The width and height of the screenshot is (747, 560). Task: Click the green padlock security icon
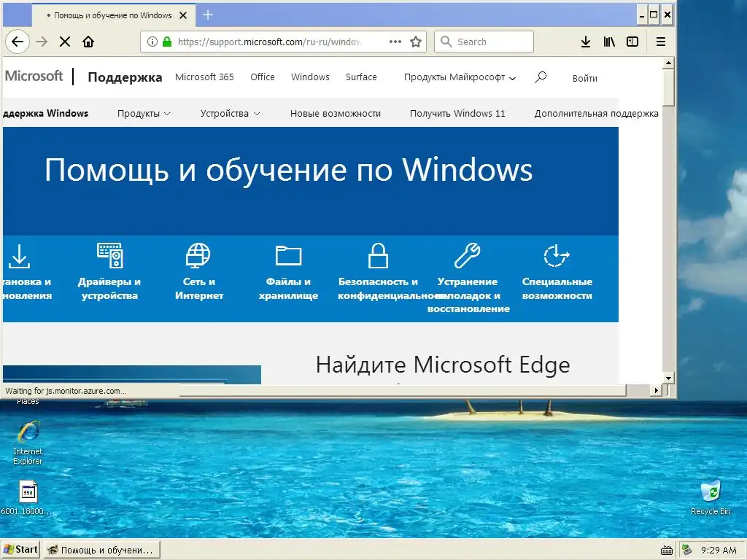pyautogui.click(x=167, y=42)
